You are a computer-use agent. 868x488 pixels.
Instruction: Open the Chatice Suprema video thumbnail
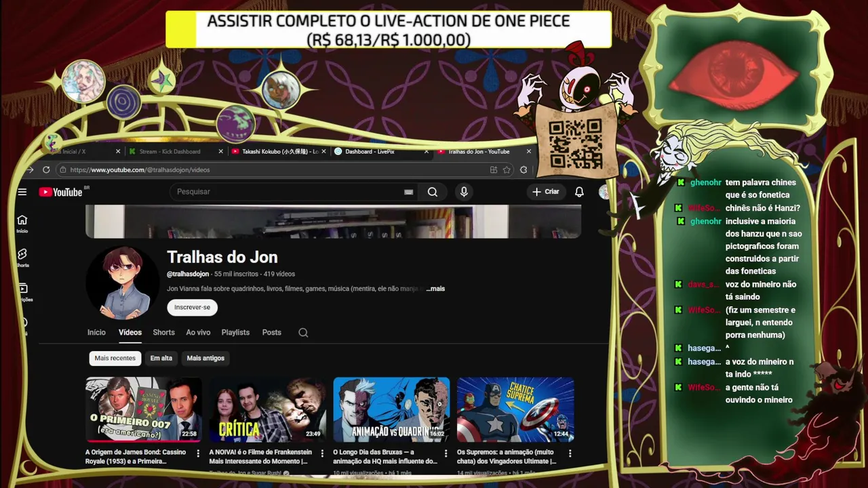click(515, 409)
